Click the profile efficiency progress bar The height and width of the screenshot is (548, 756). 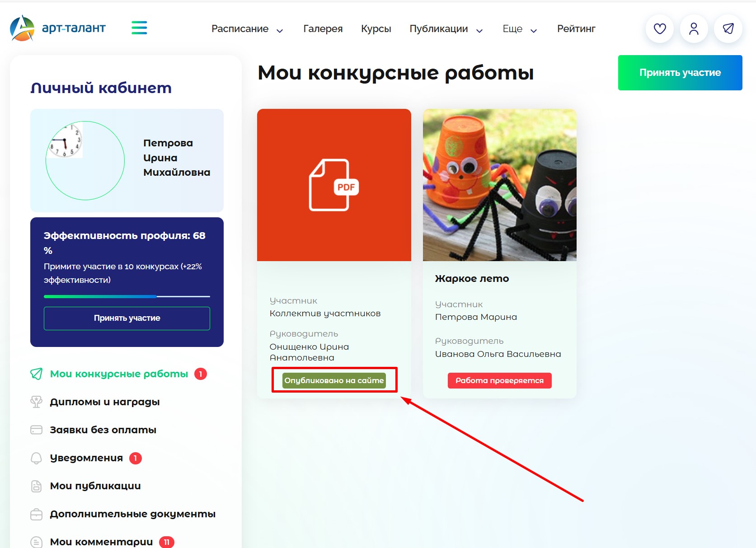pyautogui.click(x=127, y=296)
